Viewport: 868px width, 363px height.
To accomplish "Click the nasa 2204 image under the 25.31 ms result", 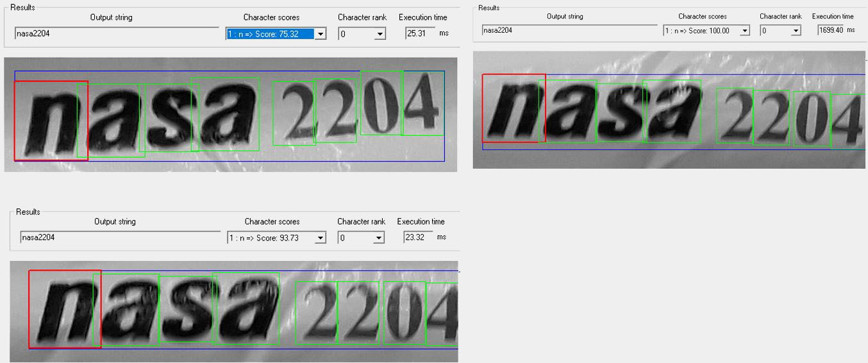I will click(231, 115).
